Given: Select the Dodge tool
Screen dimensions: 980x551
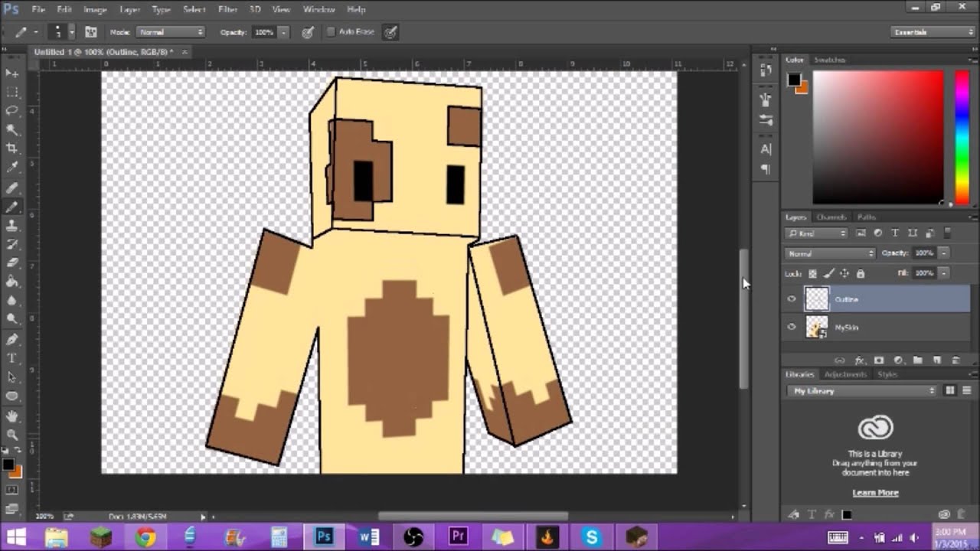Looking at the screenshot, I should pyautogui.click(x=11, y=318).
